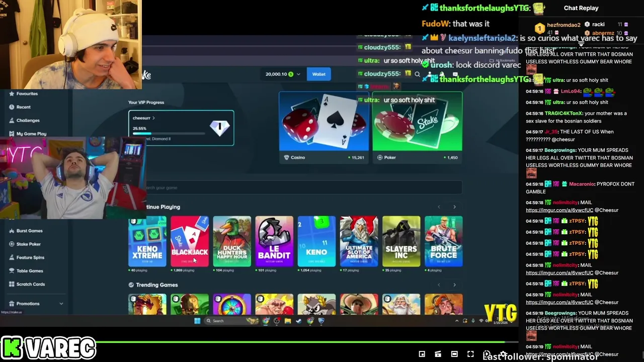Open Recent clock icon in sidebar

point(11,107)
